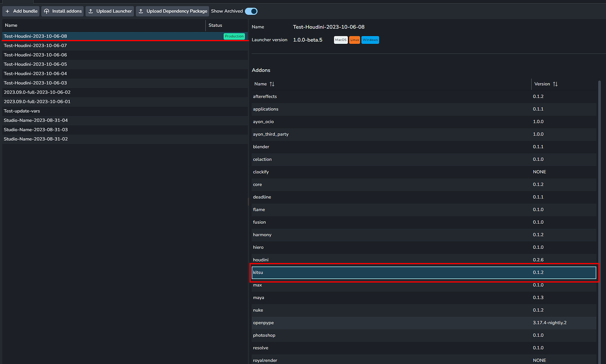Click the Production status tag
Image resolution: width=606 pixels, height=364 pixels.
pyautogui.click(x=234, y=36)
